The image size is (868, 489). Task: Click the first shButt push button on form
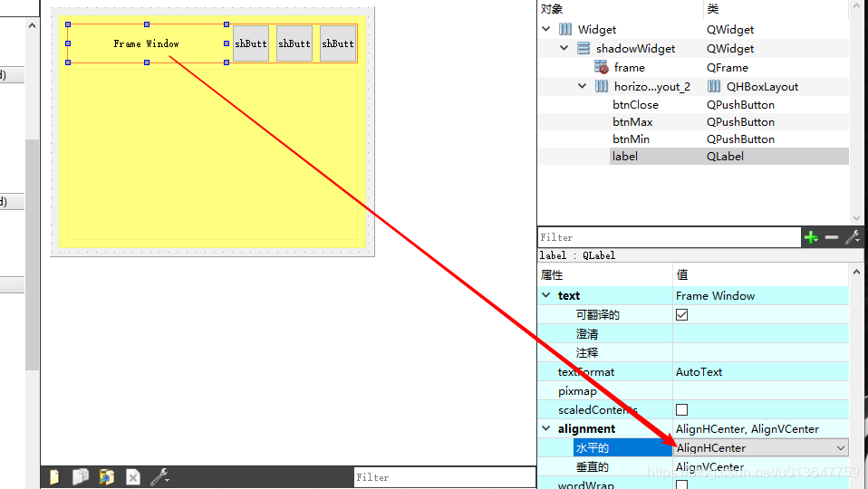(251, 43)
